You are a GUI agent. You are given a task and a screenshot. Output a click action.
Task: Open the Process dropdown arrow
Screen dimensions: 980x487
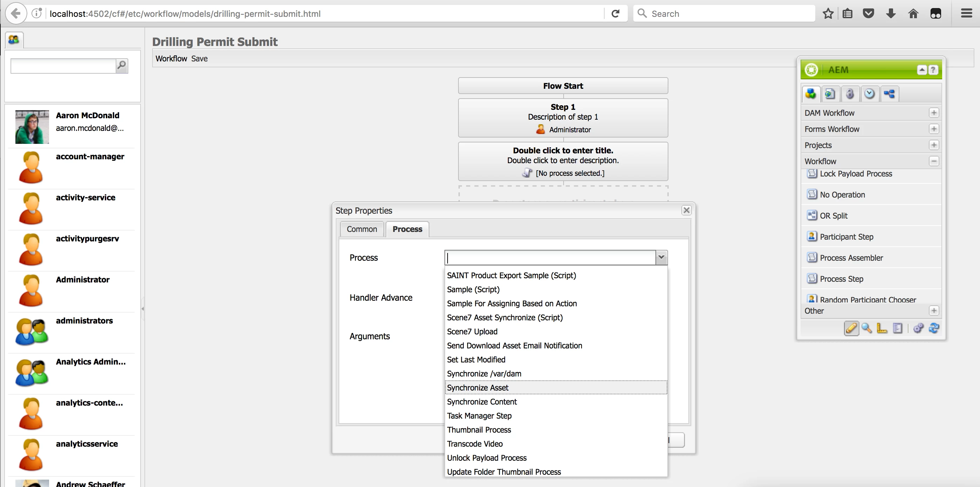tap(661, 258)
